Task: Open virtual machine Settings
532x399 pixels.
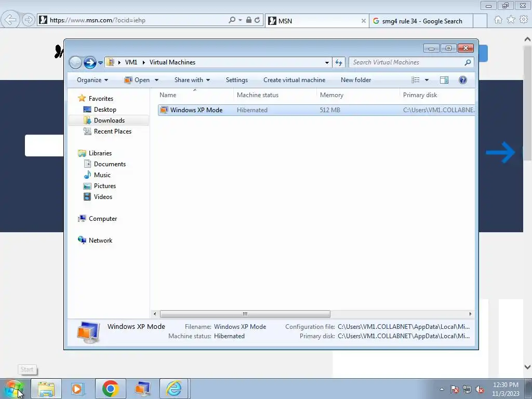Action: (x=237, y=80)
